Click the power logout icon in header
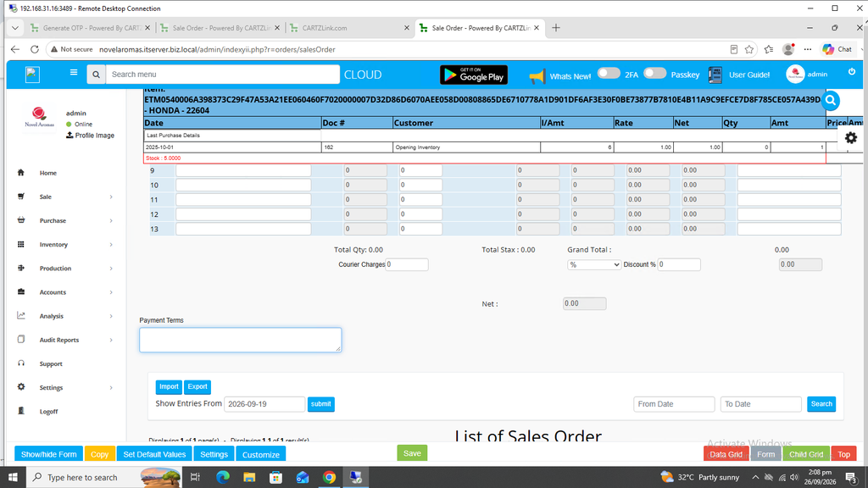868x488 pixels. (x=851, y=72)
